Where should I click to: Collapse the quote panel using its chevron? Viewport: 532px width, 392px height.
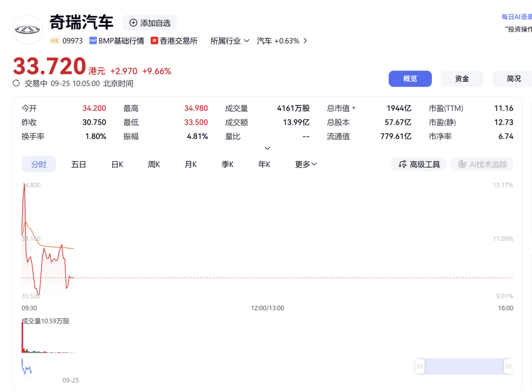coord(267,148)
